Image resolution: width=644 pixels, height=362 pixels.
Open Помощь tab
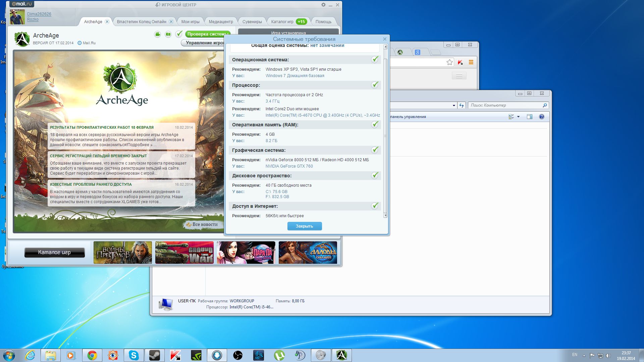pos(323,22)
